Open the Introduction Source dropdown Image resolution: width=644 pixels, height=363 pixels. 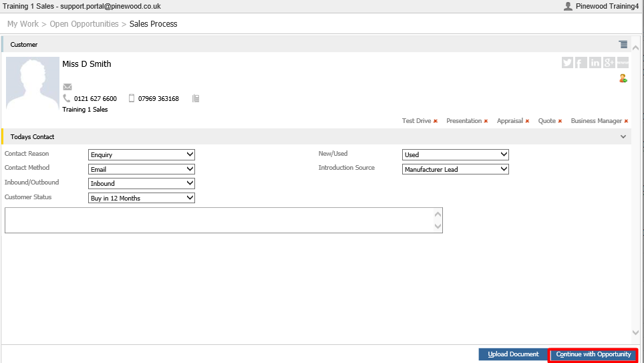456,169
